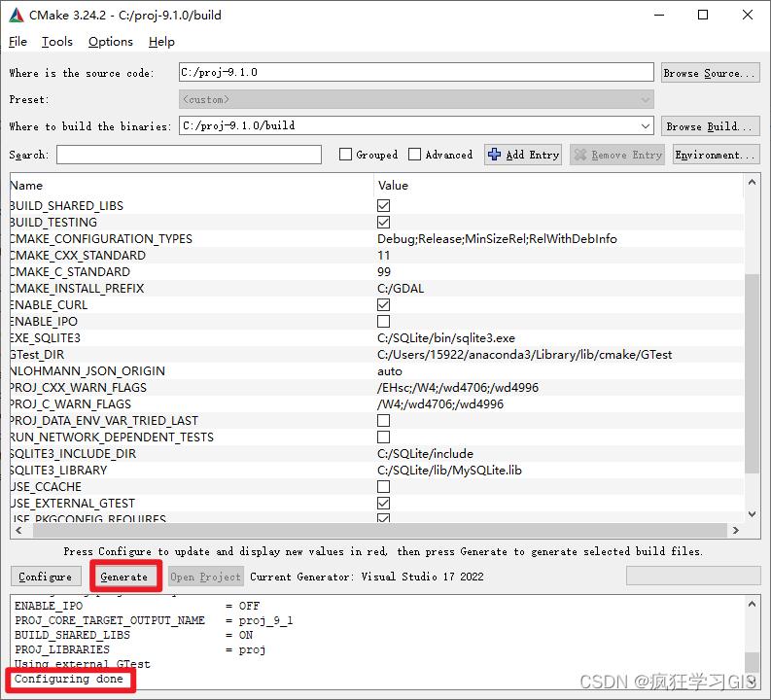Click the Configuring done log line
Image resolution: width=771 pixels, height=700 pixels.
(x=68, y=679)
